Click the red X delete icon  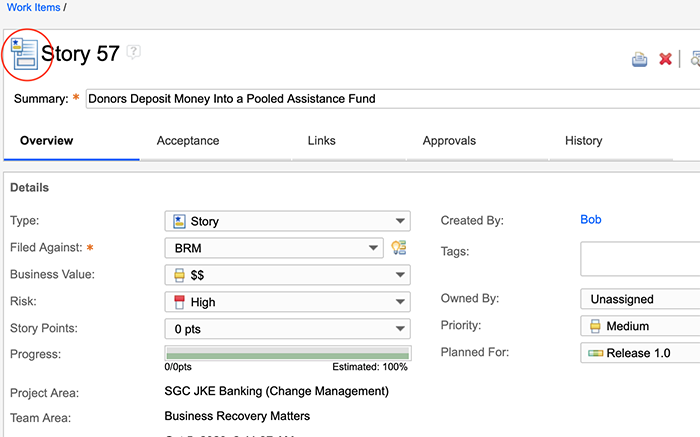click(665, 59)
